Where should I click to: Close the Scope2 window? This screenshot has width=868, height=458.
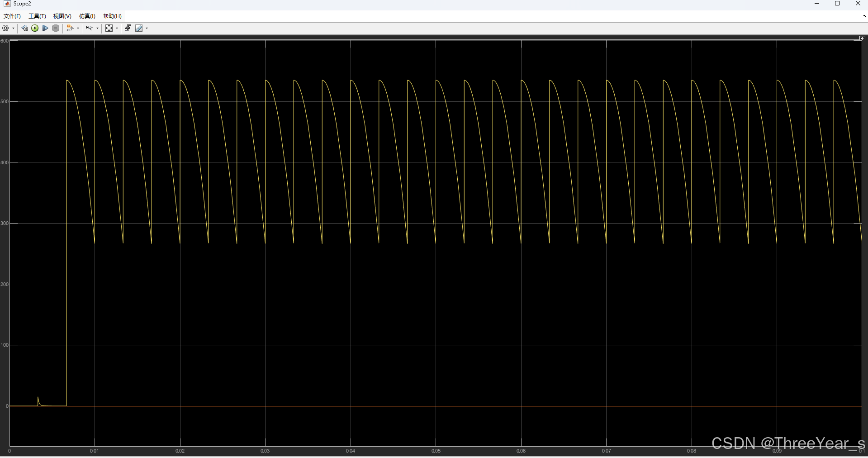(858, 4)
